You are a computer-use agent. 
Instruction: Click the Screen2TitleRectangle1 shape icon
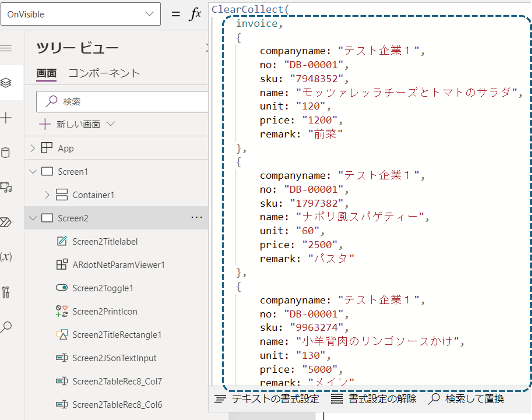62,334
